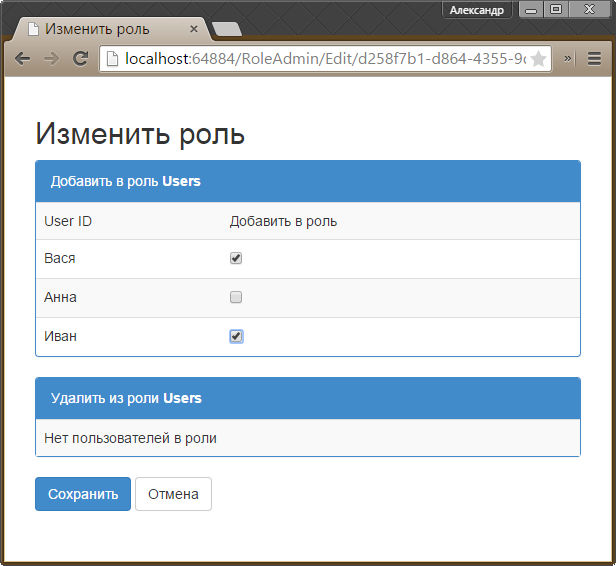Click the Анна user name
Screen dimensions: 616x566
click(60, 297)
